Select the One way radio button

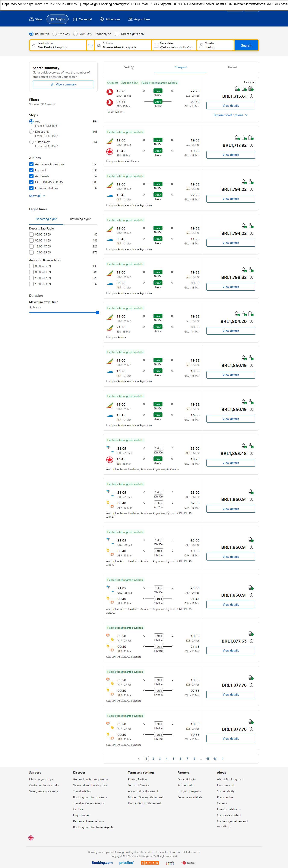point(55,34)
